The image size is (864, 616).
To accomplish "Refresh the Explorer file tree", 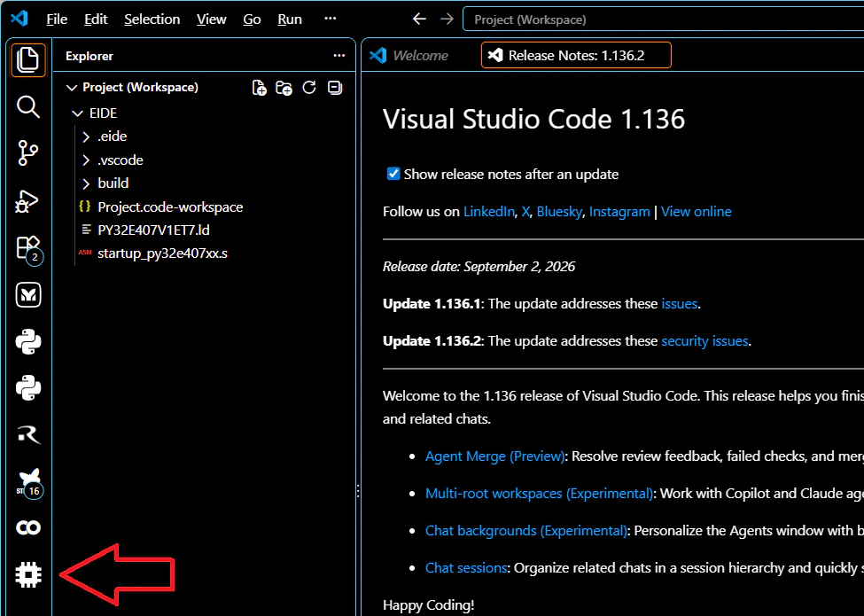I will point(309,88).
